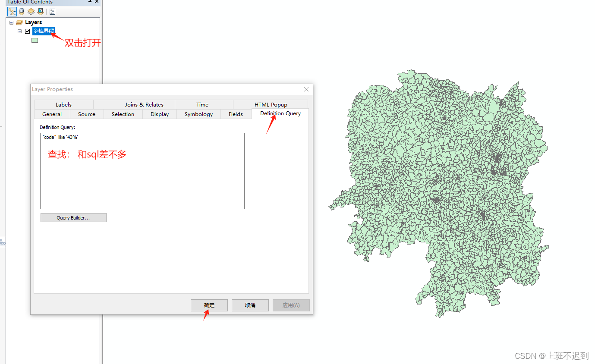This screenshot has height=364, width=595.
Task: Select the List By Visibility icon
Action: [31, 12]
